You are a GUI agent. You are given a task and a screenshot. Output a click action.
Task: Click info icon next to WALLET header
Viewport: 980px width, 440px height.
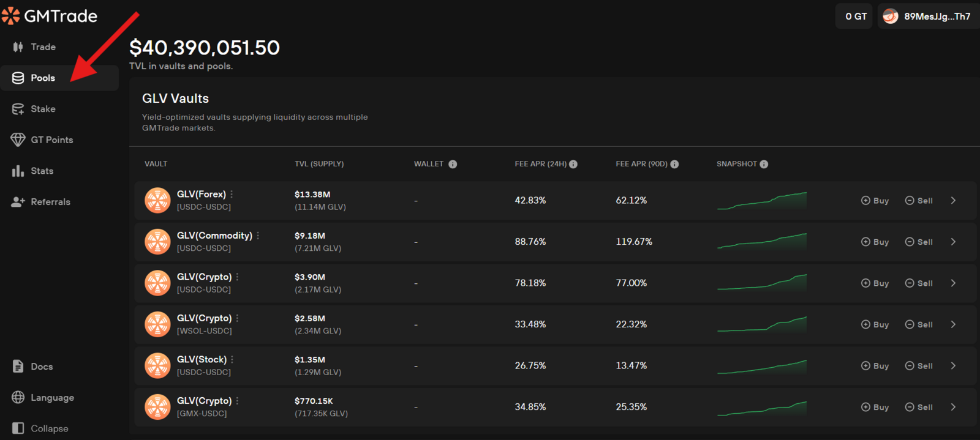click(x=453, y=164)
